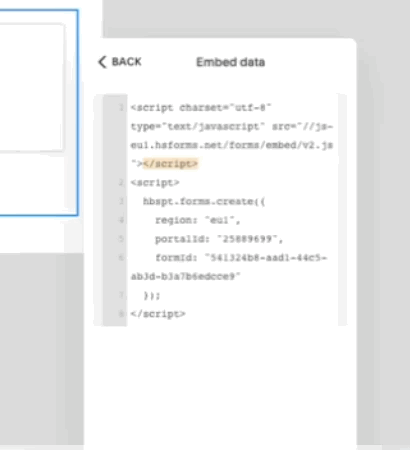The height and width of the screenshot is (450, 410).
Task: Go back using the BACK label
Action: pos(127,62)
